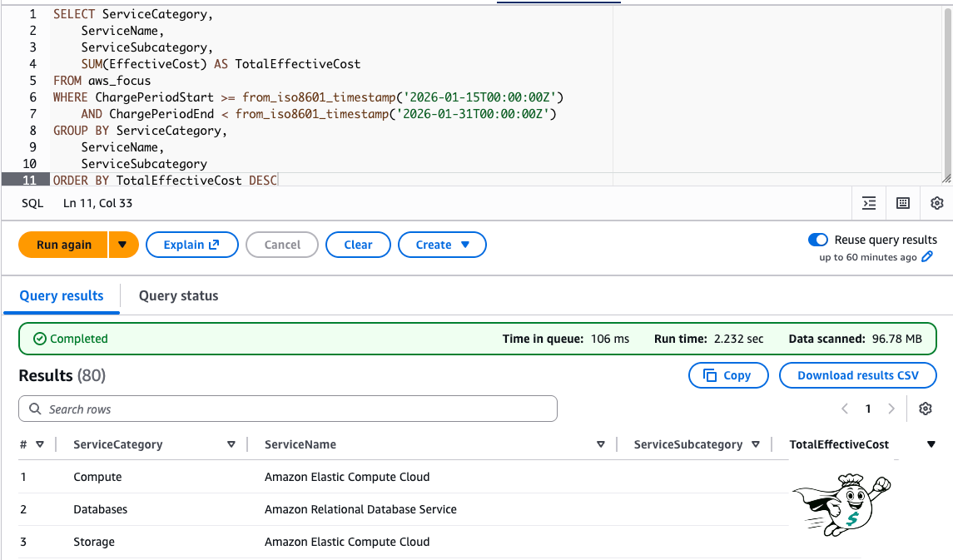Sort by ServiceSubcategory column arrow
Viewport: 953px width, 560px height.
point(756,444)
